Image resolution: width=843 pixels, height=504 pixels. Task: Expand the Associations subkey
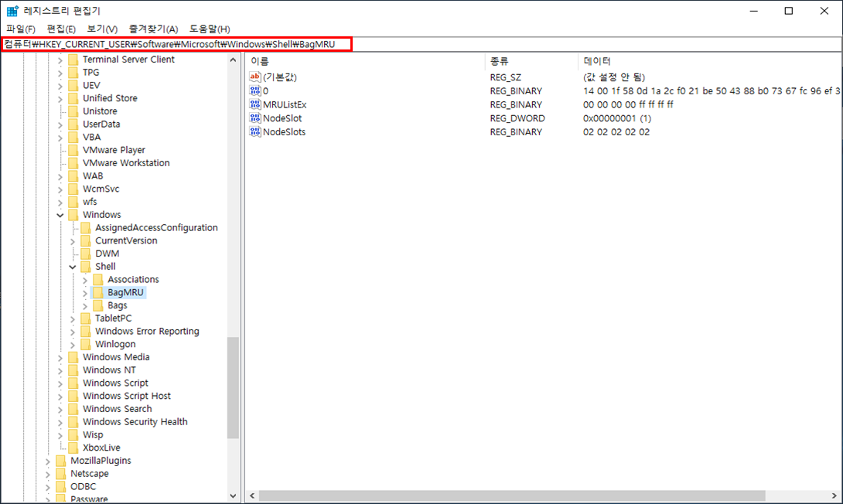85,280
